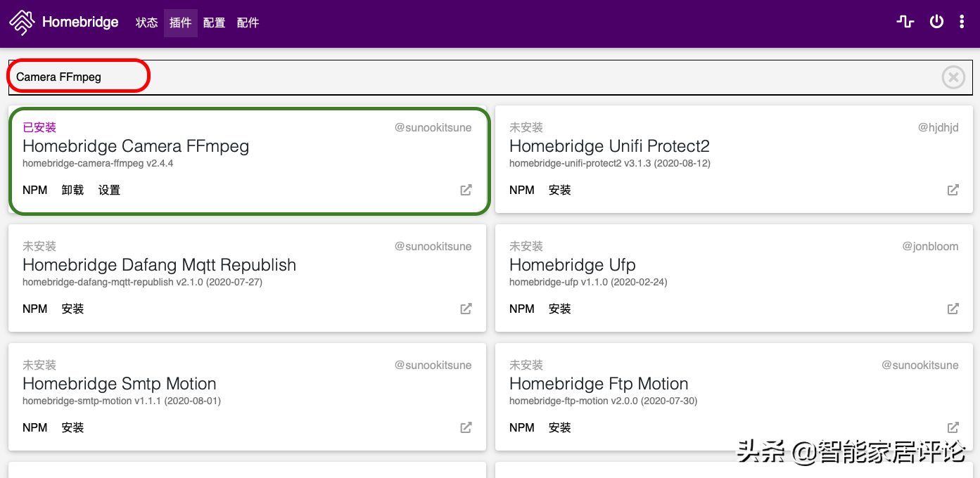Open NPM page for Homebridge Ufp

tap(522, 309)
